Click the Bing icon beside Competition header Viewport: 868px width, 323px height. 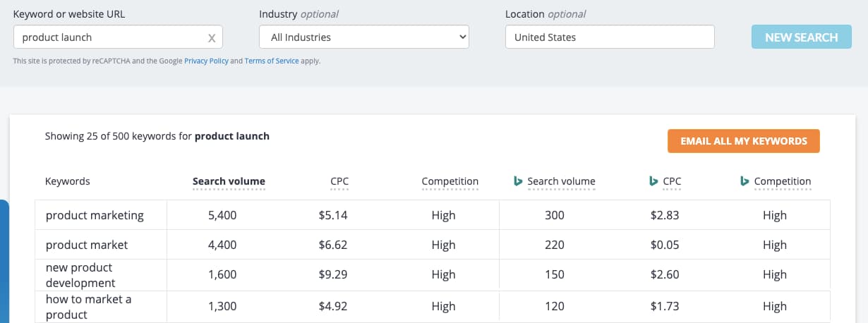(x=745, y=181)
